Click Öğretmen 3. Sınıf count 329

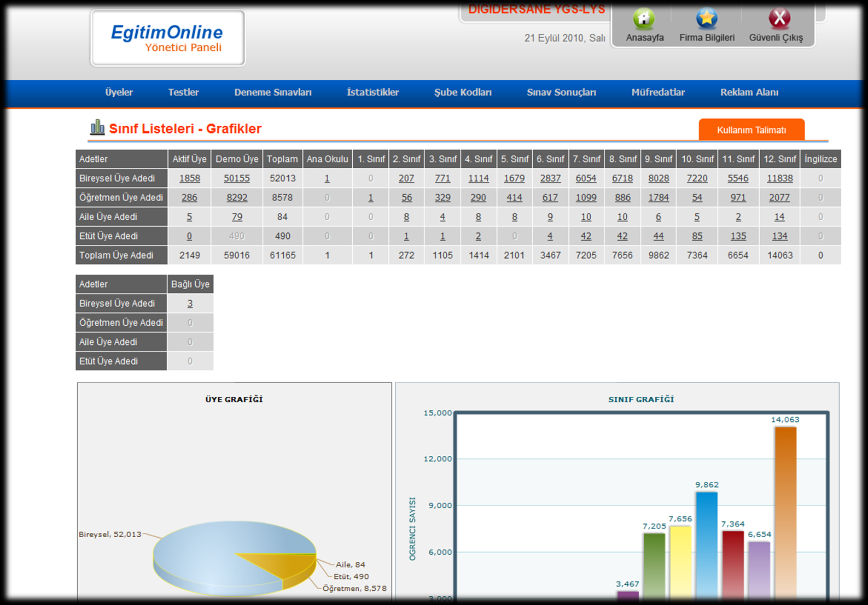pyautogui.click(x=442, y=197)
